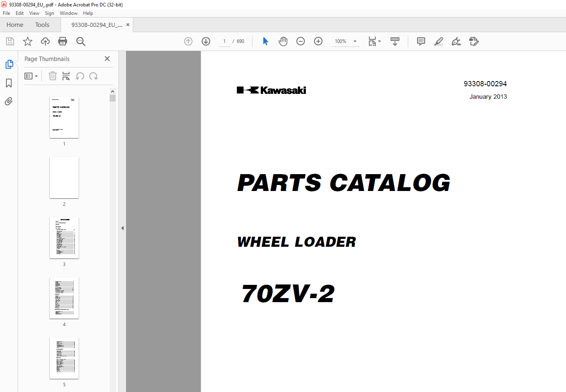Click the thumbnails scrollbar up arrow
This screenshot has width=566, height=392.
112,91
